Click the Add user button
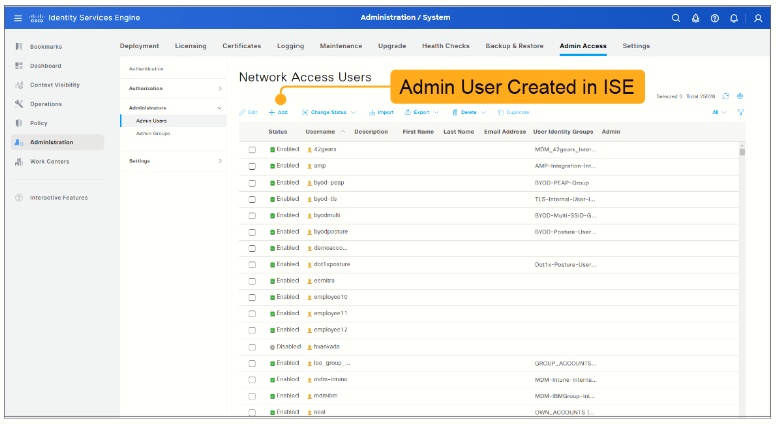 coord(278,112)
